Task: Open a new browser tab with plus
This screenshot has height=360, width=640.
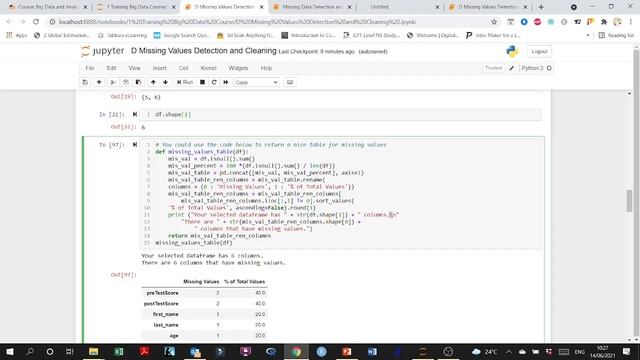Action: point(541,7)
